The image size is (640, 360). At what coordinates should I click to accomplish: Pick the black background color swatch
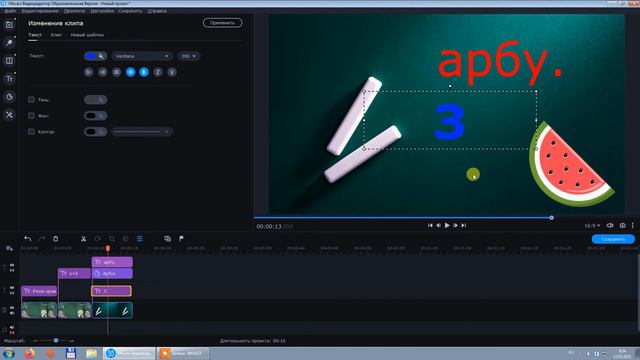pos(91,116)
